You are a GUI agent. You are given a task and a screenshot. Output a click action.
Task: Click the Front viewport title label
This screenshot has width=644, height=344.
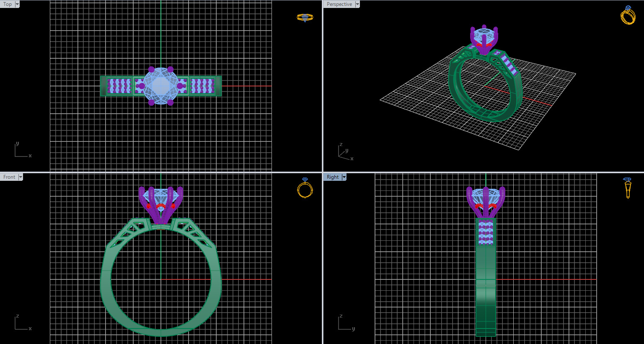tap(9, 177)
